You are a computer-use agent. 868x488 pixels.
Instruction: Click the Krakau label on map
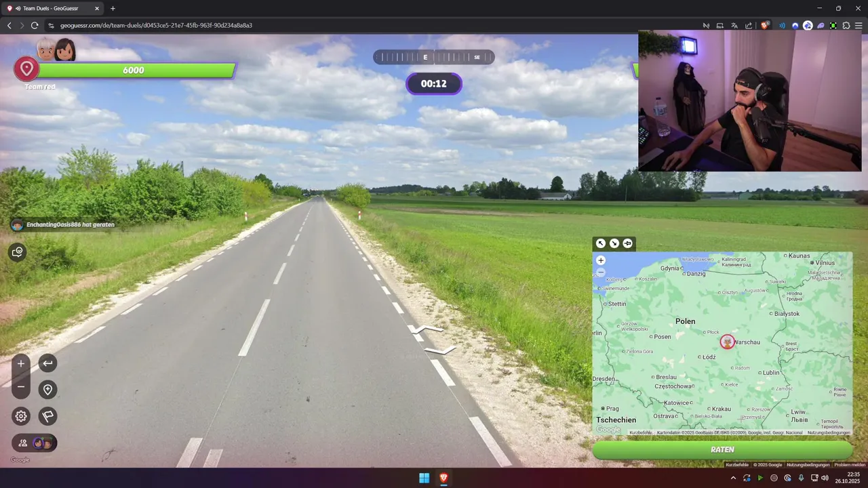coord(722,409)
